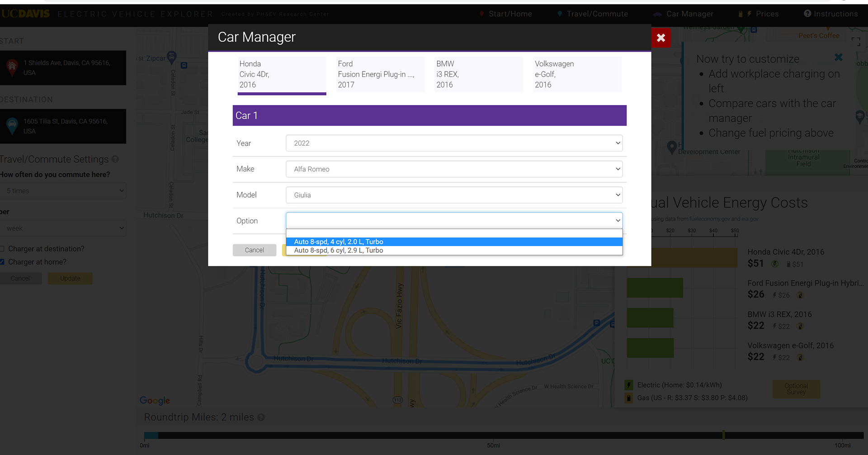Open help for Travel/Commute Settings
The height and width of the screenshot is (455, 868).
click(115, 159)
